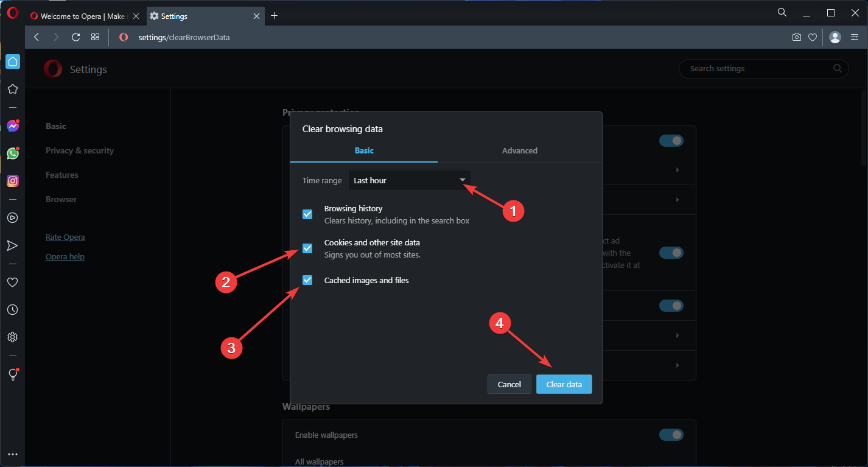Uncheck Cookies and other site data
The image size is (868, 467).
(x=307, y=248)
